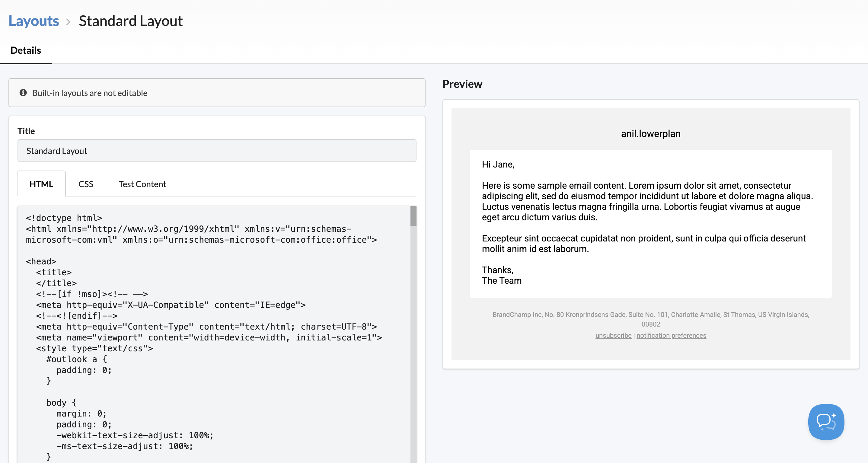Switch to the CSS tab
Image resolution: width=868 pixels, height=463 pixels.
[x=86, y=184]
